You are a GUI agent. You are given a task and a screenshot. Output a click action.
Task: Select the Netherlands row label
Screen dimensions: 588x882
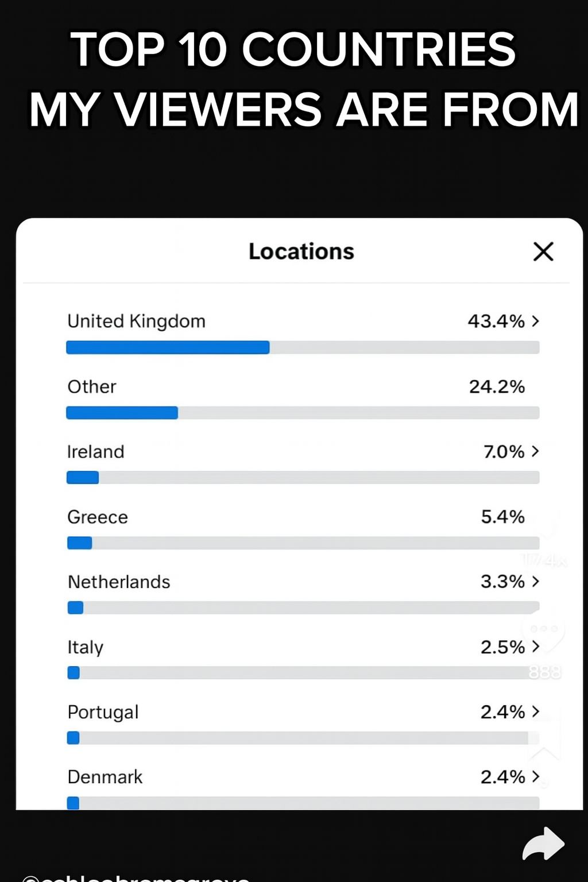tap(119, 582)
